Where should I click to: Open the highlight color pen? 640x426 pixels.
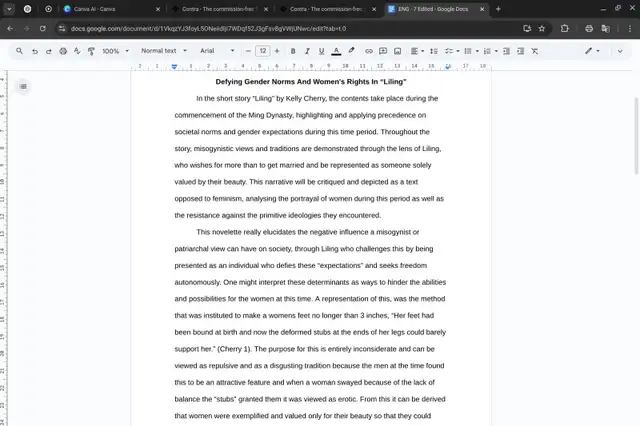tap(351, 51)
